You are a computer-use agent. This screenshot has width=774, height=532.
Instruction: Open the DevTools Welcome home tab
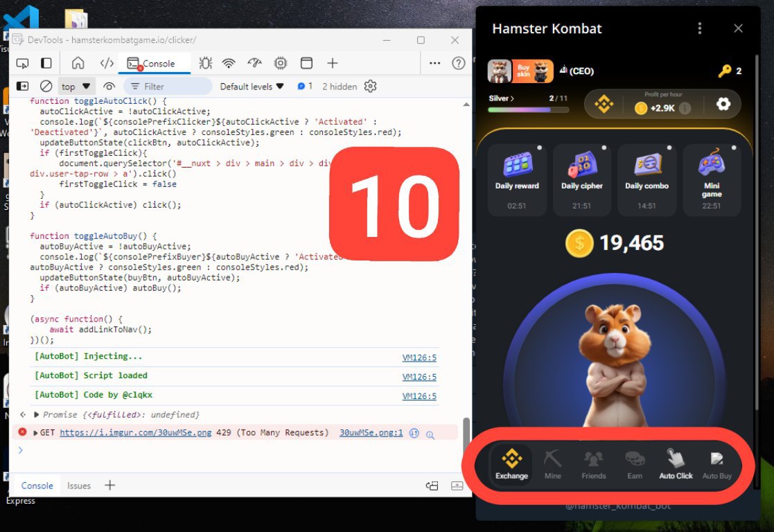(x=78, y=63)
